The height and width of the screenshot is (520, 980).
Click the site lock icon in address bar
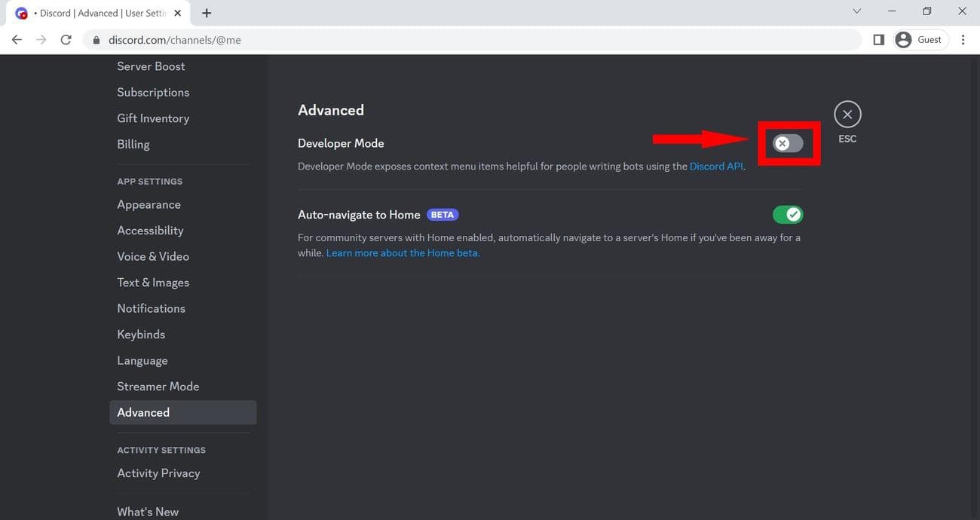pyautogui.click(x=96, y=40)
